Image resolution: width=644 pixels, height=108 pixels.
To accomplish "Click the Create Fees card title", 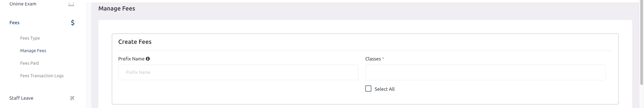I will coord(135,41).
